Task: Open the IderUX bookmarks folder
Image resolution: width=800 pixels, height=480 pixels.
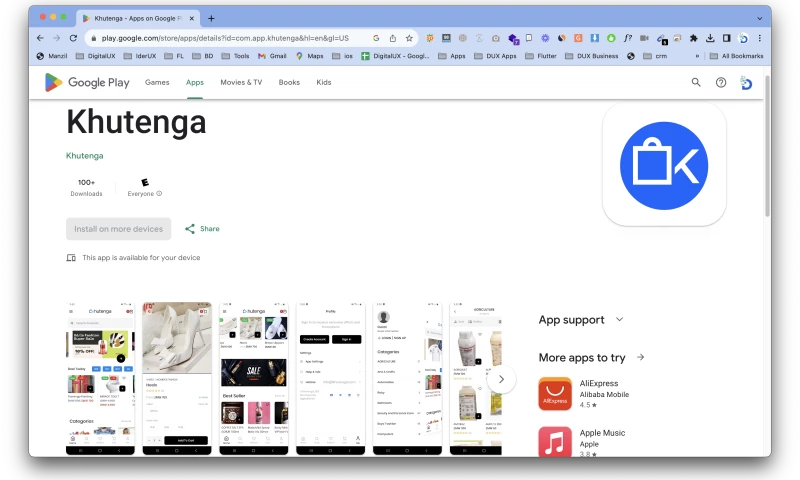Action: (140, 56)
